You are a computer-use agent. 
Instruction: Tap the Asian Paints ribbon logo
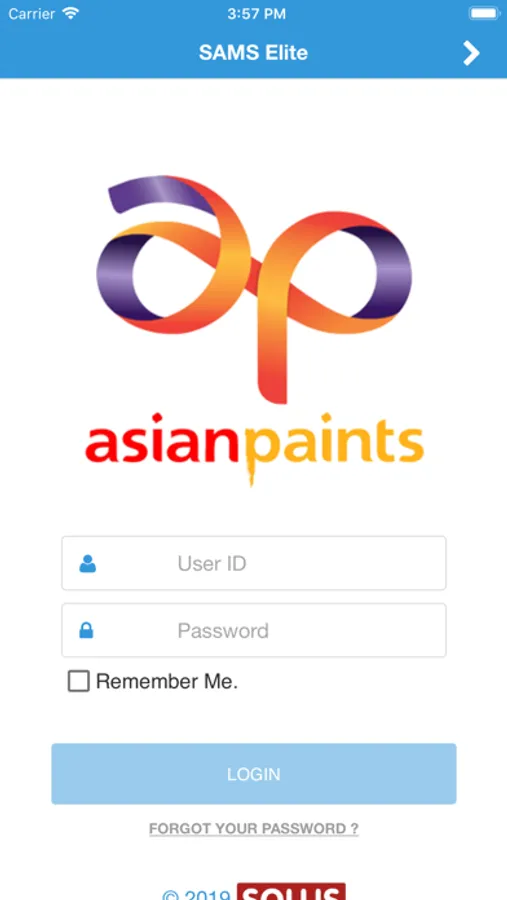[254, 289]
